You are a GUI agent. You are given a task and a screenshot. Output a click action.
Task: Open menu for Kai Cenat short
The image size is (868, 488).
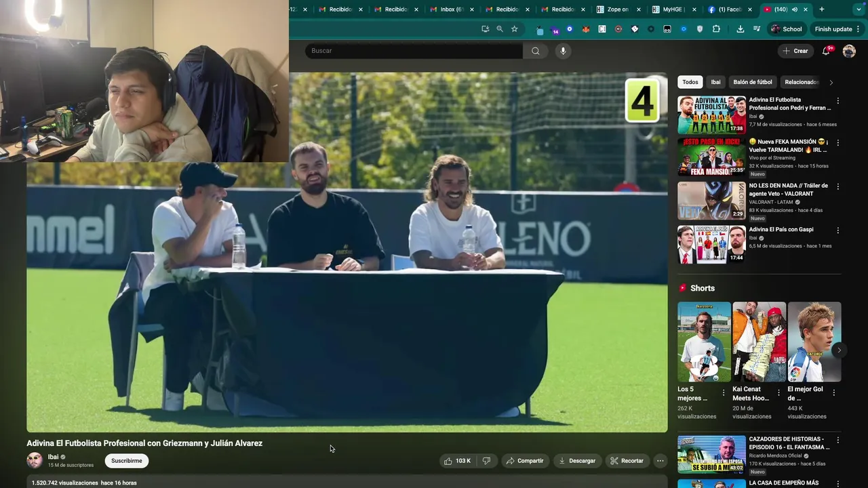[x=778, y=392]
